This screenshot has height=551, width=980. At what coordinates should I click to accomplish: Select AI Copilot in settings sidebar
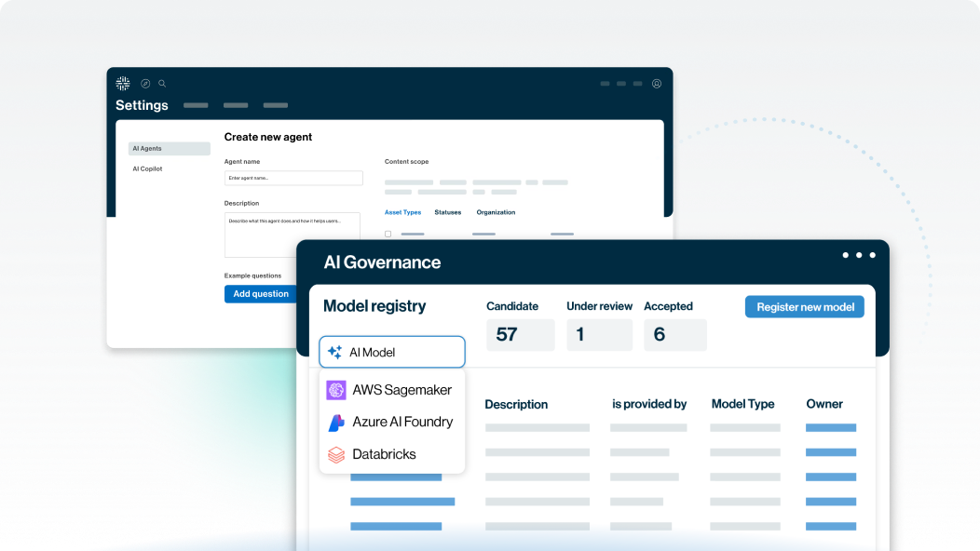147,169
